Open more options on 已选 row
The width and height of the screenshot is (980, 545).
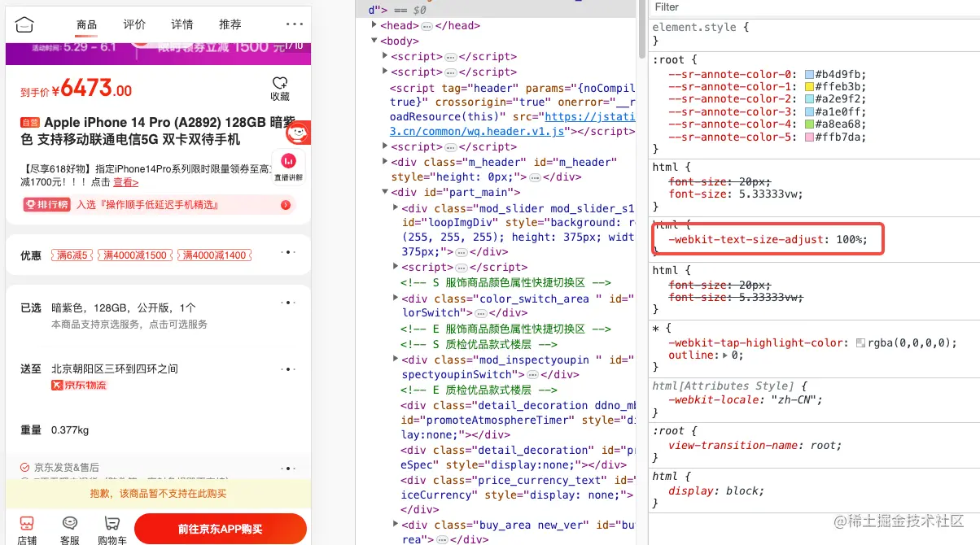click(287, 303)
